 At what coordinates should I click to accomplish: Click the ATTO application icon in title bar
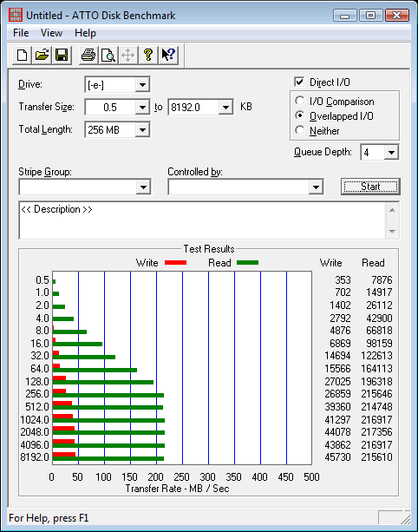(x=16, y=15)
